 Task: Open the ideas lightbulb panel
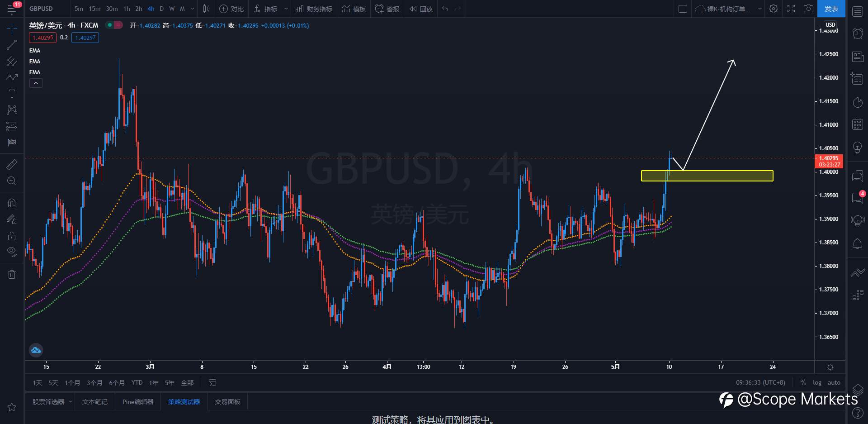(857, 148)
